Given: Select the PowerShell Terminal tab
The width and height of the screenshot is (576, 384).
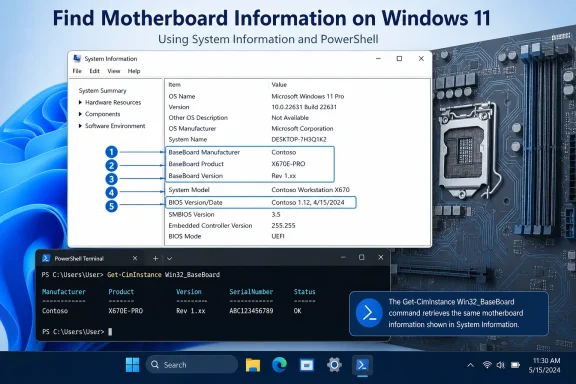Looking at the screenshot, I should pyautogui.click(x=90, y=258).
